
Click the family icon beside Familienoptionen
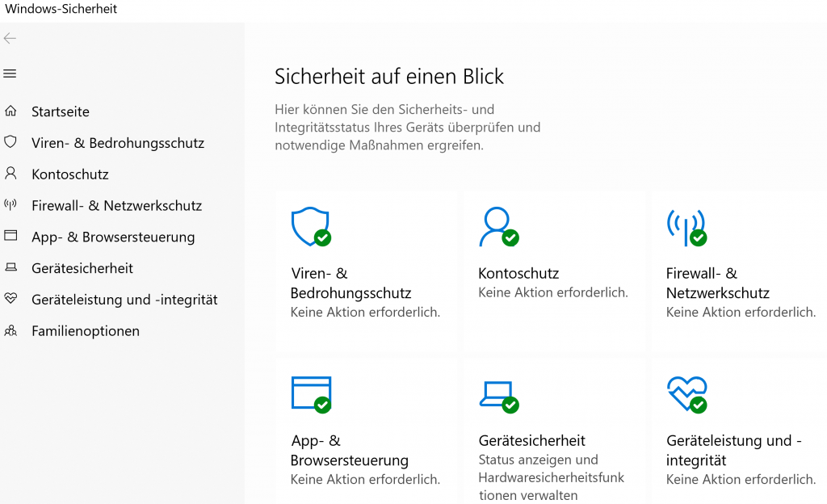click(x=10, y=331)
